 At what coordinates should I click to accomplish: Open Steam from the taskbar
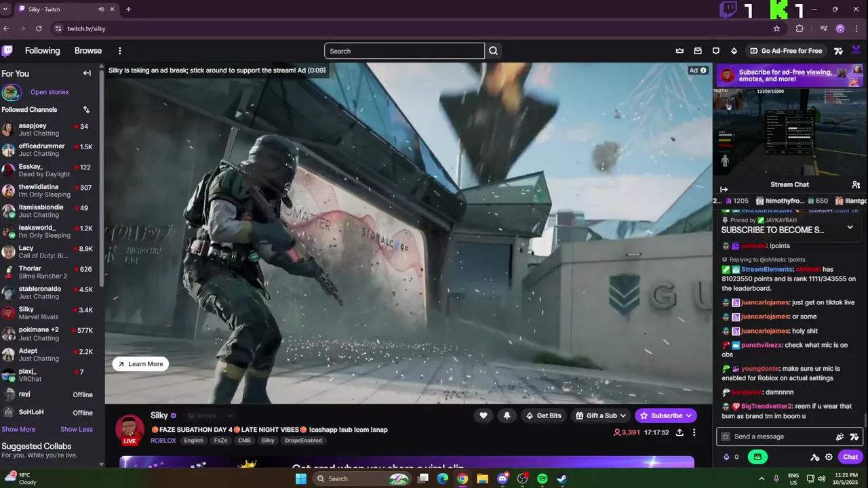(x=562, y=479)
